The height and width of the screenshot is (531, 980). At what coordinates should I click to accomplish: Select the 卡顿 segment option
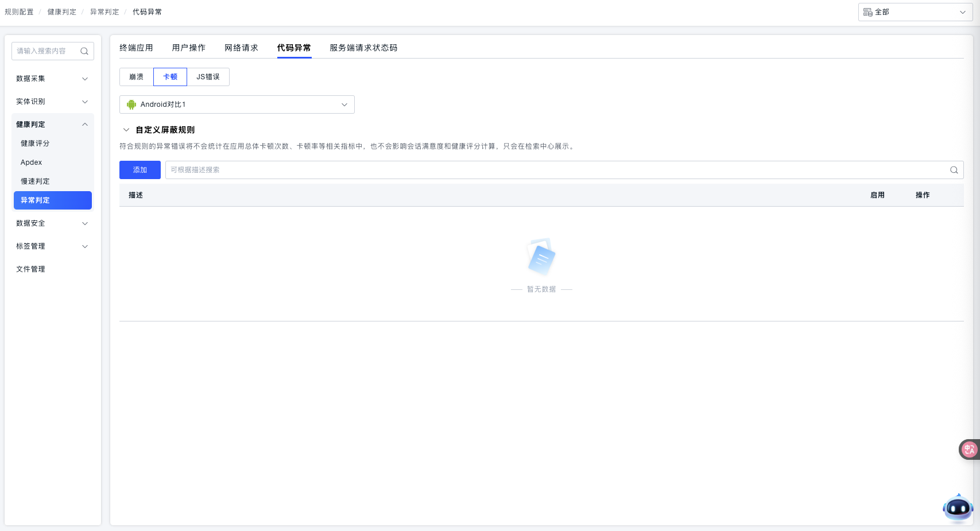click(x=170, y=77)
